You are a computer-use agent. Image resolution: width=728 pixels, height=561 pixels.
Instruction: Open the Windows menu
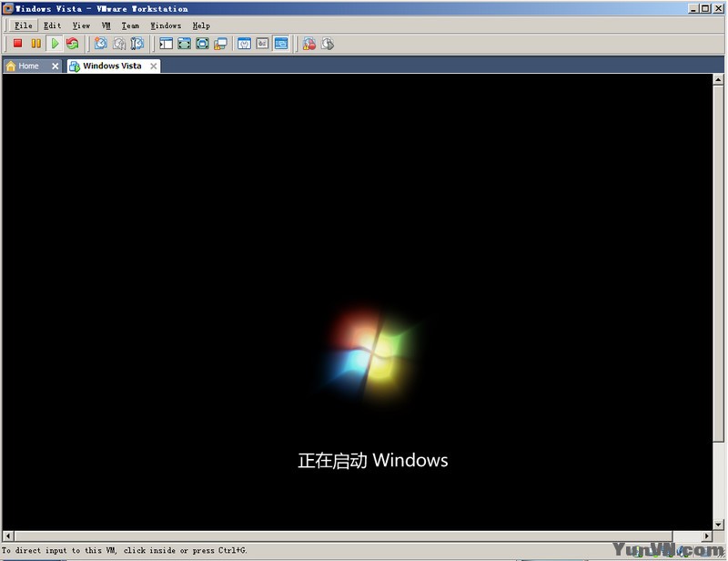point(166,25)
